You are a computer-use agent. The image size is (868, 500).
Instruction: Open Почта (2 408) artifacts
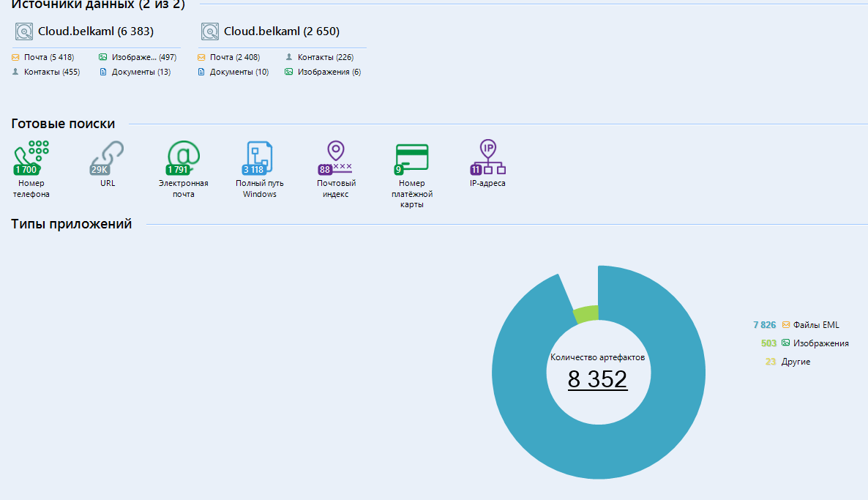(235, 57)
